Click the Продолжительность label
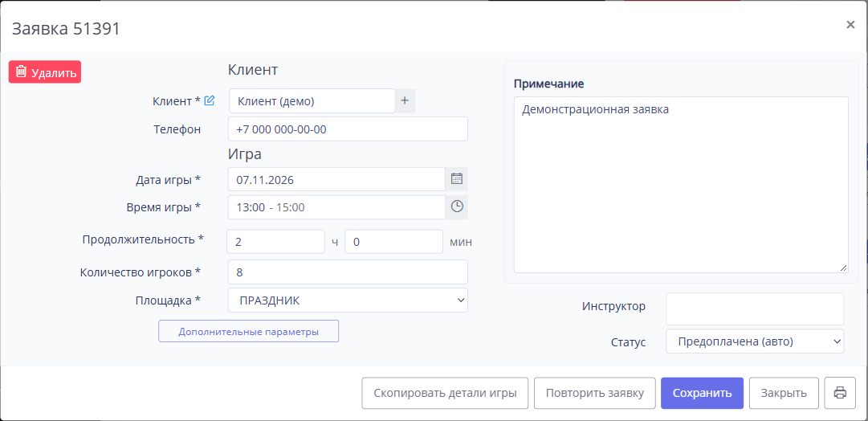The image size is (868, 421). click(x=143, y=239)
